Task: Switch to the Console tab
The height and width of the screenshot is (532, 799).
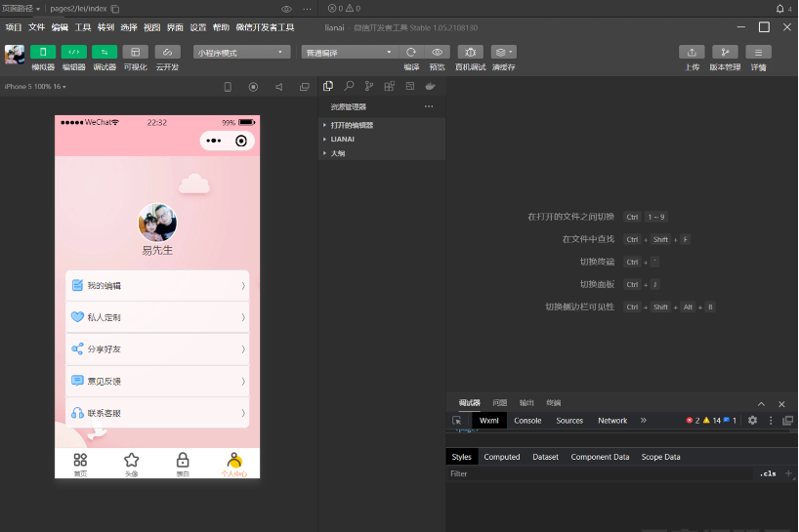Action: pyautogui.click(x=527, y=420)
